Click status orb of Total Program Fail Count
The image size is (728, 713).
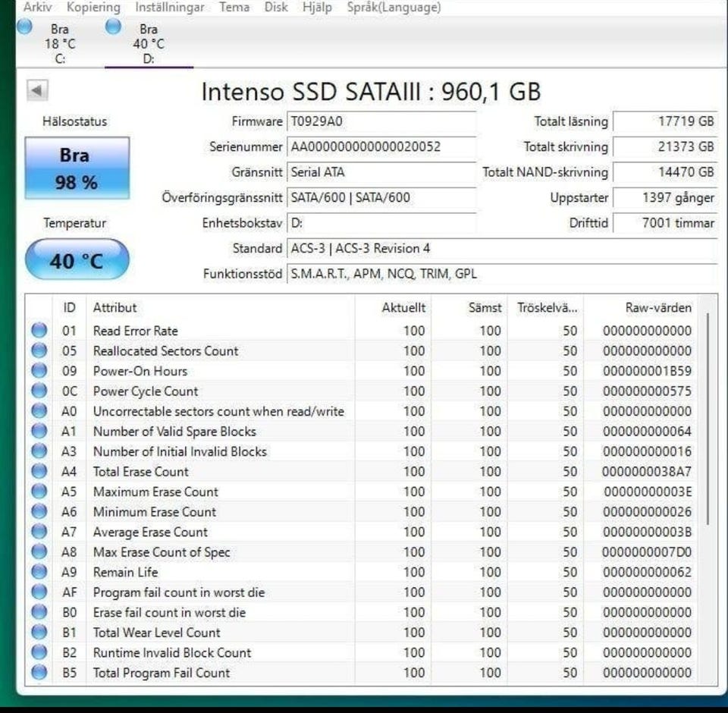(x=39, y=673)
